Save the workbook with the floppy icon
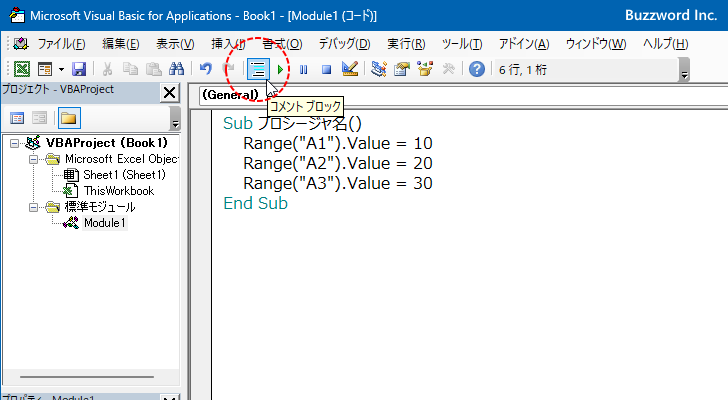 pyautogui.click(x=79, y=69)
